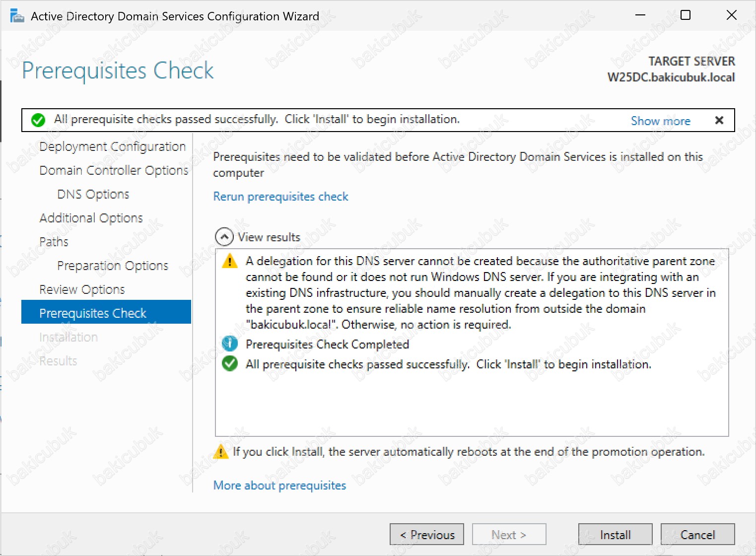756x556 pixels.
Task: Click target server name W25DC.bakicubuk.local
Action: coord(671,77)
